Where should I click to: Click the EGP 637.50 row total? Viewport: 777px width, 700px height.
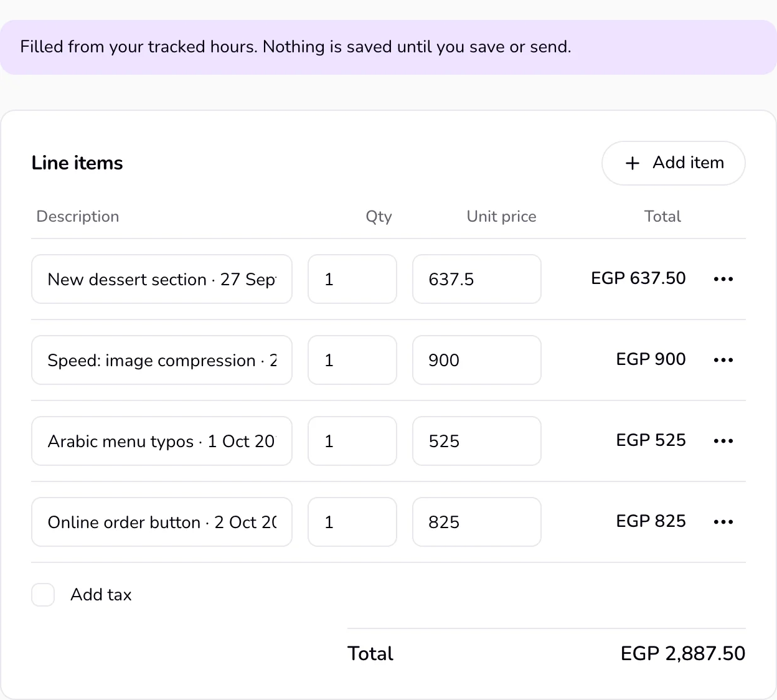click(x=638, y=278)
